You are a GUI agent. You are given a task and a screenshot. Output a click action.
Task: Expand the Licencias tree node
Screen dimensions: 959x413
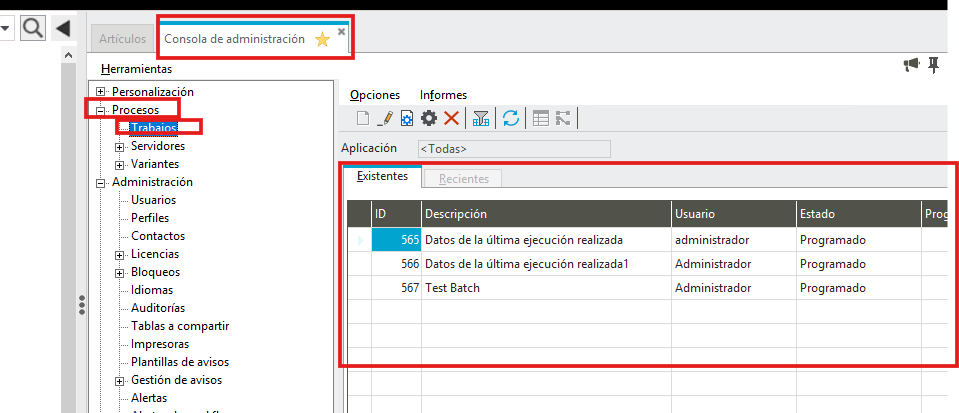[x=120, y=255]
